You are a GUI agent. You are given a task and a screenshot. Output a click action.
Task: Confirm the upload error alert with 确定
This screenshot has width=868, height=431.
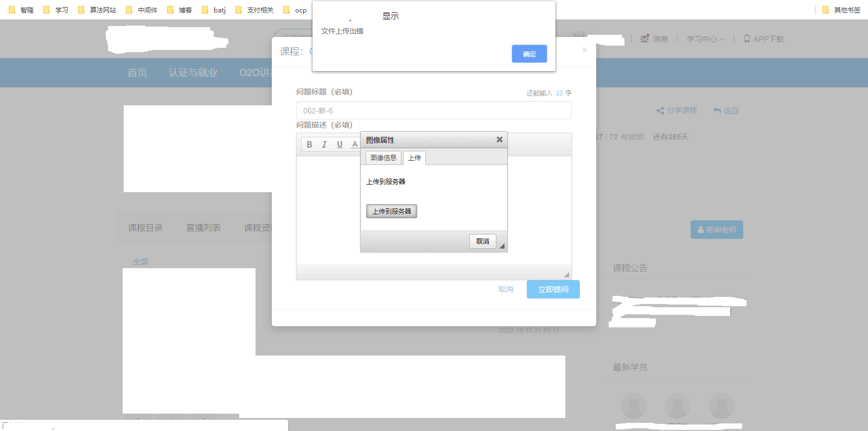pyautogui.click(x=529, y=54)
